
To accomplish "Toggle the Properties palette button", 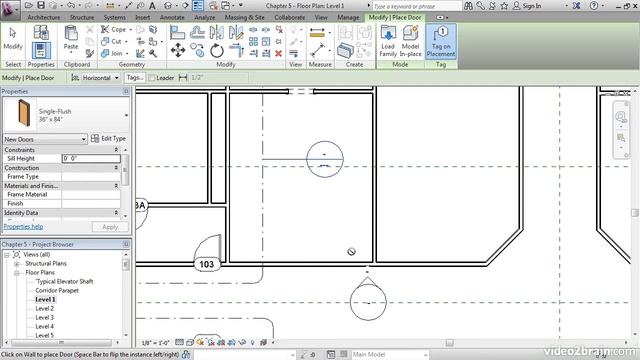I will (41, 51).
